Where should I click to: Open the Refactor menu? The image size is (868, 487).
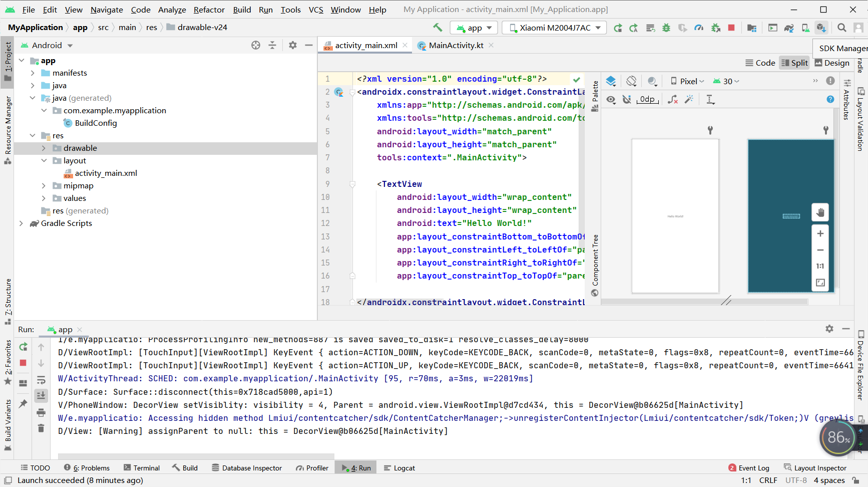(209, 10)
